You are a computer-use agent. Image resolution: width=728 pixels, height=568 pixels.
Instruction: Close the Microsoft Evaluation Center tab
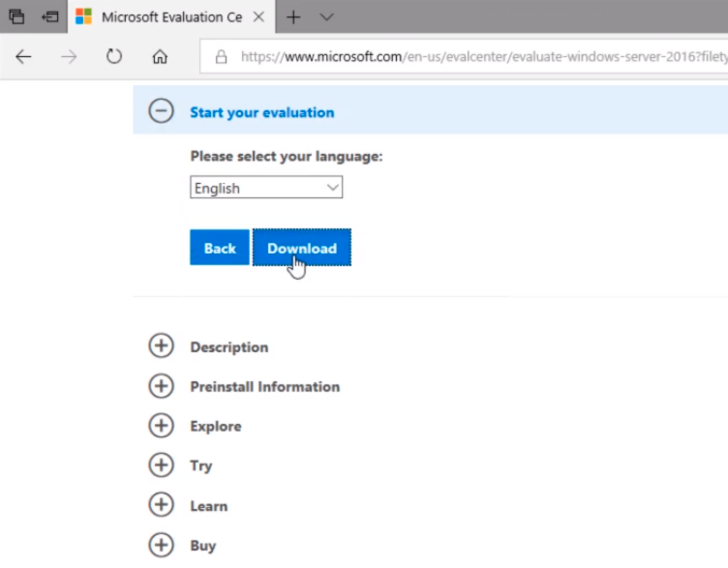(x=258, y=17)
